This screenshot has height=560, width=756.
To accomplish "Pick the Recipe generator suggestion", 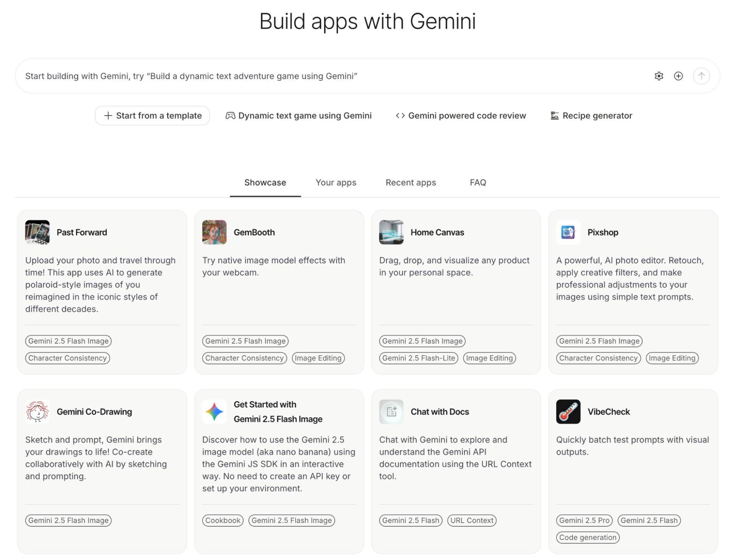I will 591,116.
